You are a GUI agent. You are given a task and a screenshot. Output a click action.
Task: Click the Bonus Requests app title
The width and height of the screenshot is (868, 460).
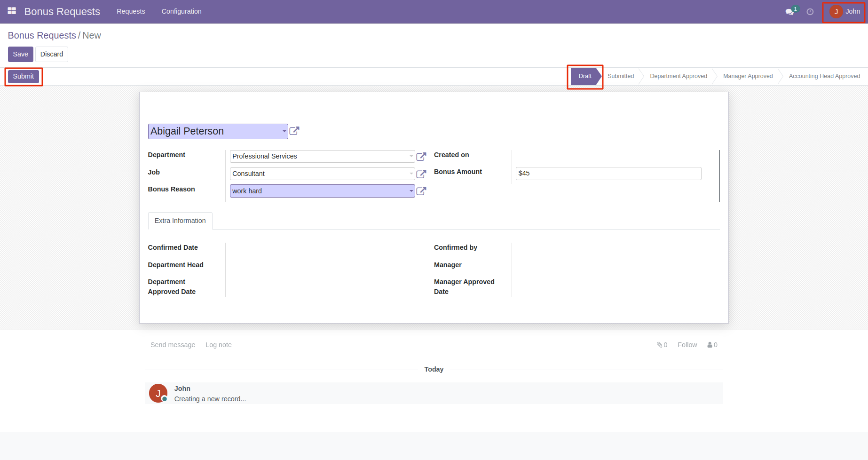tap(62, 11)
